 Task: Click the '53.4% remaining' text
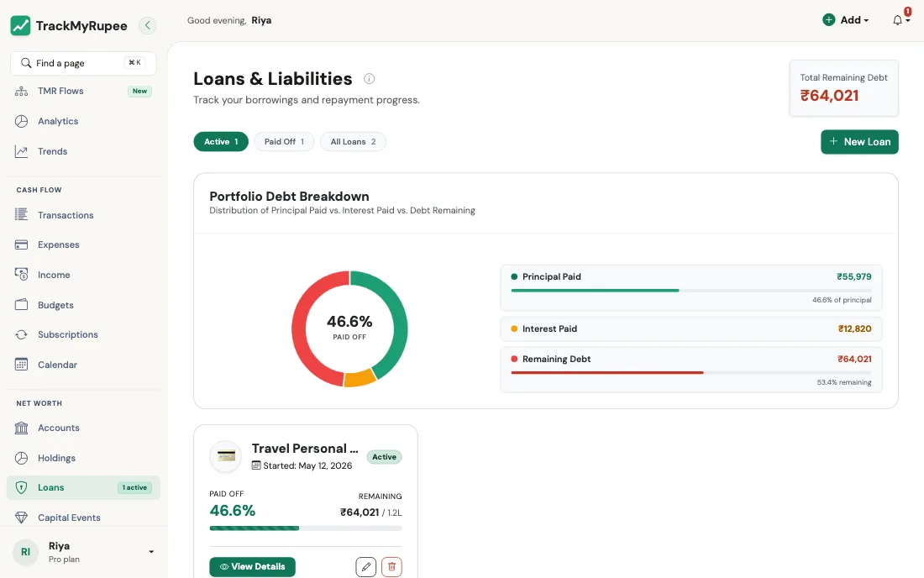point(844,382)
